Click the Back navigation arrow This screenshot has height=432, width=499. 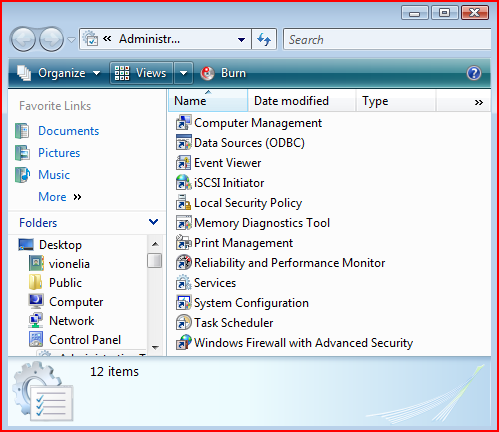click(23, 40)
